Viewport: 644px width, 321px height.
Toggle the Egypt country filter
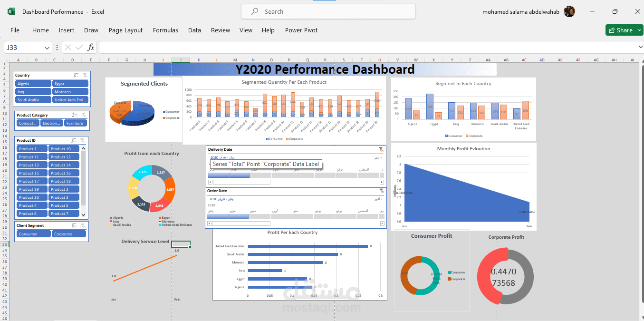point(70,84)
